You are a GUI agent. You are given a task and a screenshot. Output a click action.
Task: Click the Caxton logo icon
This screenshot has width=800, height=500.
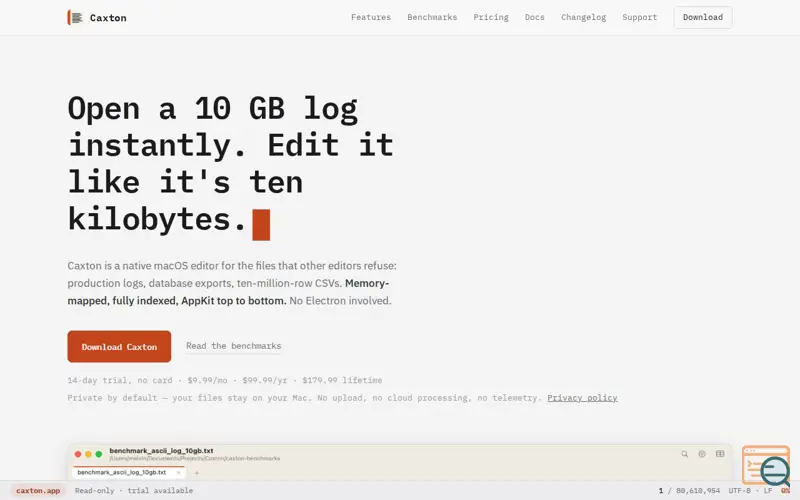coord(76,17)
